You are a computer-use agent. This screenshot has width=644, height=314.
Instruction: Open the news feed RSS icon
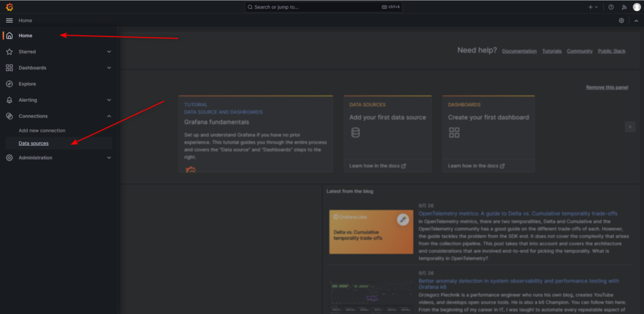pos(624,7)
